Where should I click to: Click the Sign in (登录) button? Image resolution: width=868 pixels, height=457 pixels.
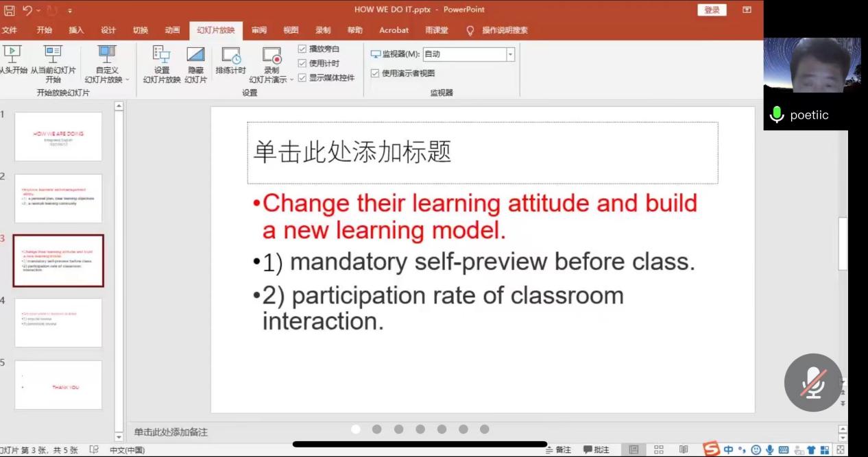click(712, 10)
